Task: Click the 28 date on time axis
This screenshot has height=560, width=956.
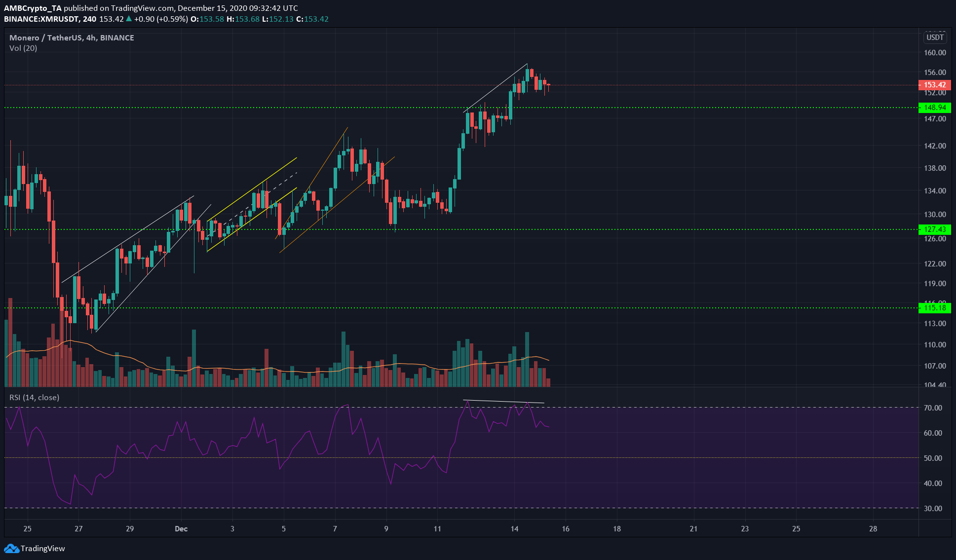Action: pos(873,528)
